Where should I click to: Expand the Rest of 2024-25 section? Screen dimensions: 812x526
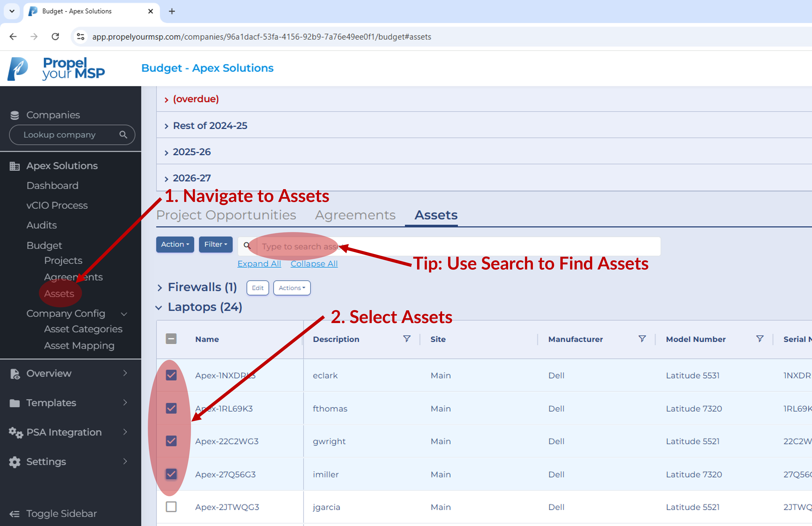tap(166, 126)
